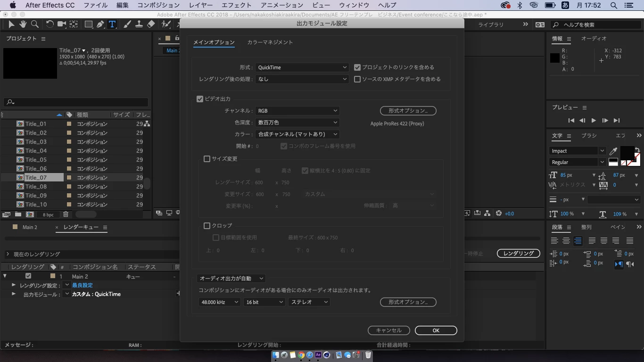Enable ソースの XMP メタデータを含める checkbox
The width and height of the screenshot is (644, 362).
[x=357, y=79]
